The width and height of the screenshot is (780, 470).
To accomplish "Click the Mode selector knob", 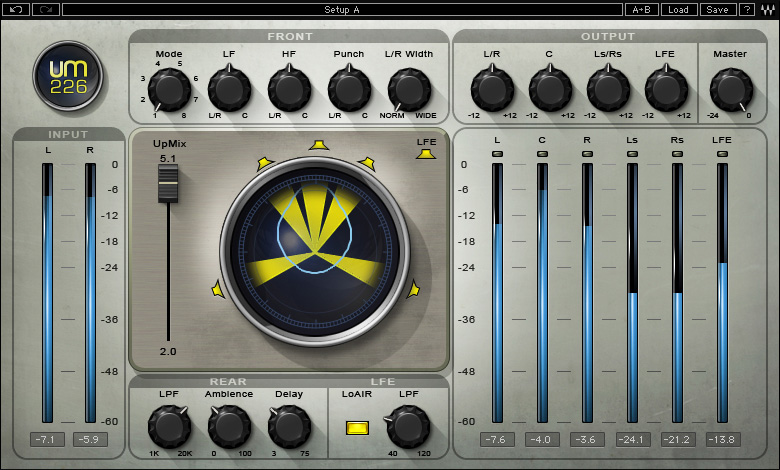I will (169, 91).
